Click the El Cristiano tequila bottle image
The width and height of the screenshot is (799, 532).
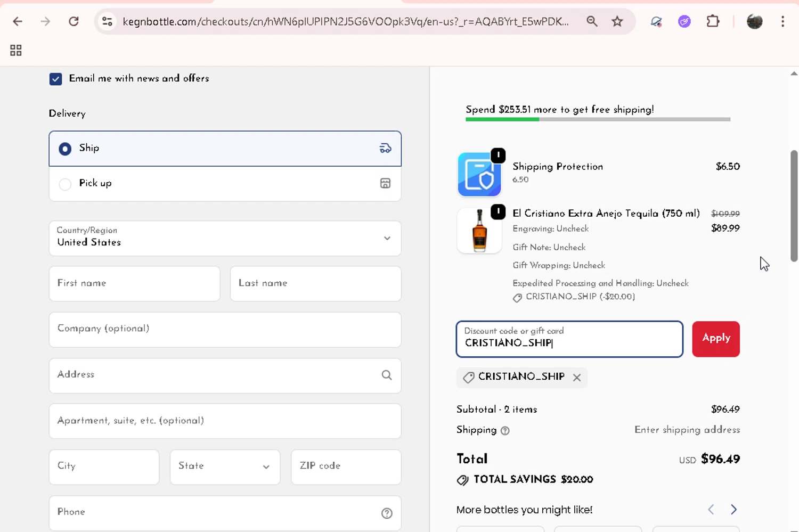[479, 230]
